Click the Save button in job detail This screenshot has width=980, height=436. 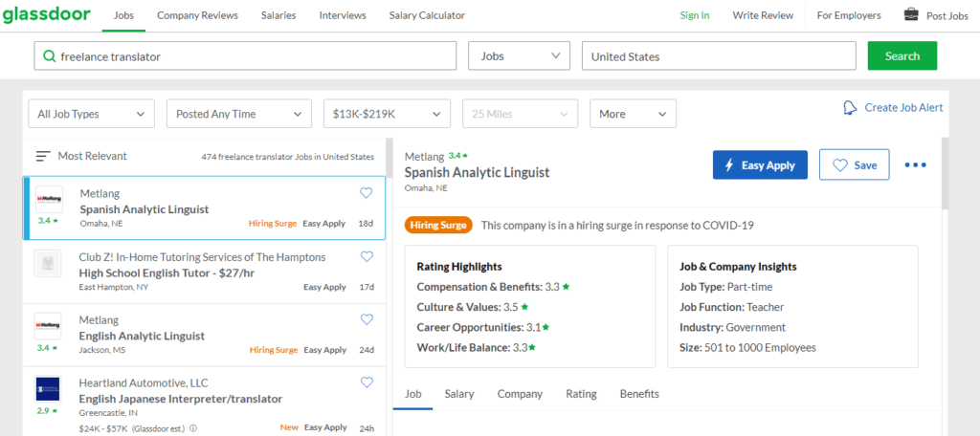click(x=855, y=164)
